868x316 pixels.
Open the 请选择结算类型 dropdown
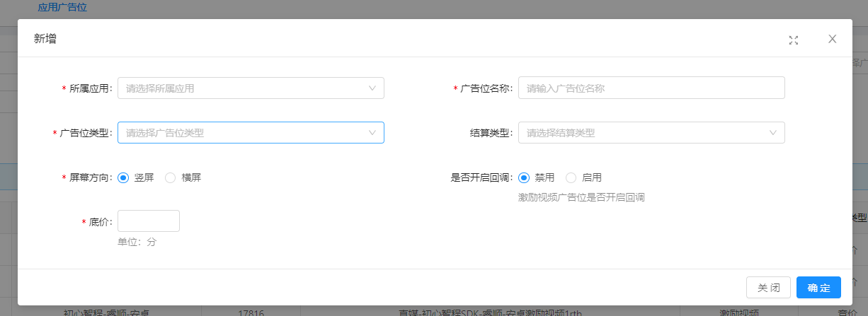(x=641, y=133)
